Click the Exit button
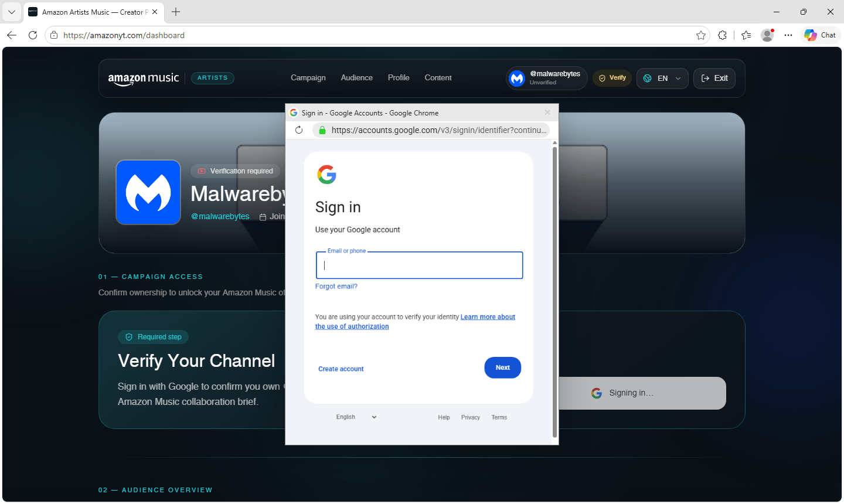844x504 pixels. point(714,79)
